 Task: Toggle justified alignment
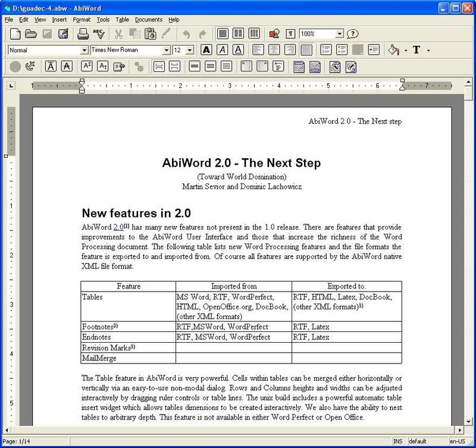(x=306, y=50)
